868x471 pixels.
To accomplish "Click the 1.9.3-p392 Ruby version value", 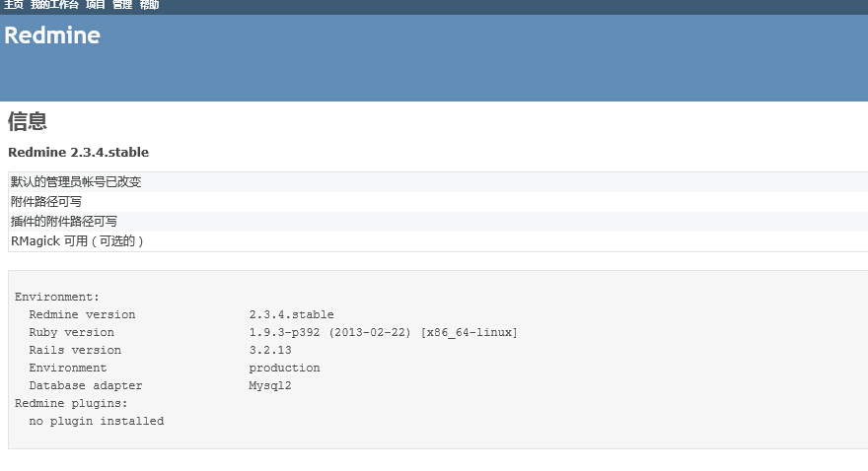I will point(284,332).
